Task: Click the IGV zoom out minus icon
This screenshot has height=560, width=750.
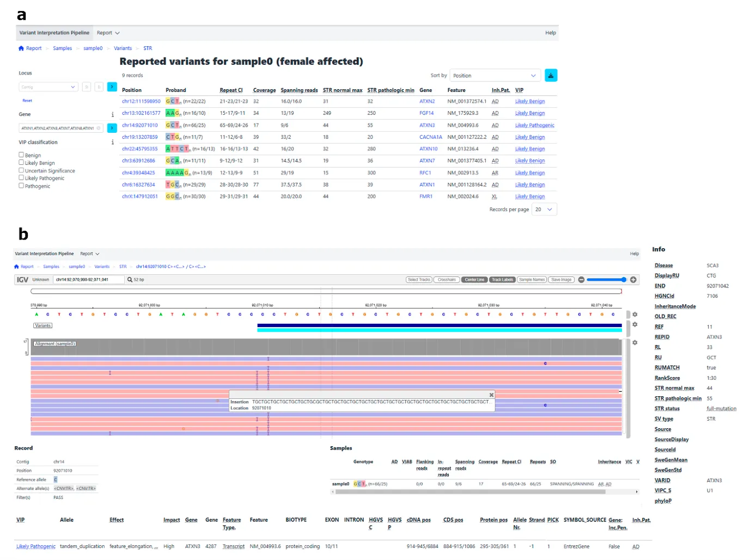Action: click(x=581, y=280)
